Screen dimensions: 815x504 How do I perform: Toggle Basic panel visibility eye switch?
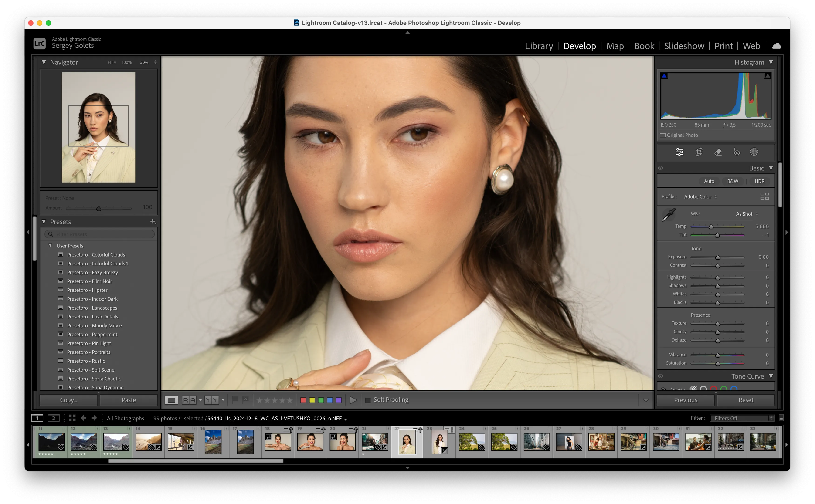[x=660, y=168]
